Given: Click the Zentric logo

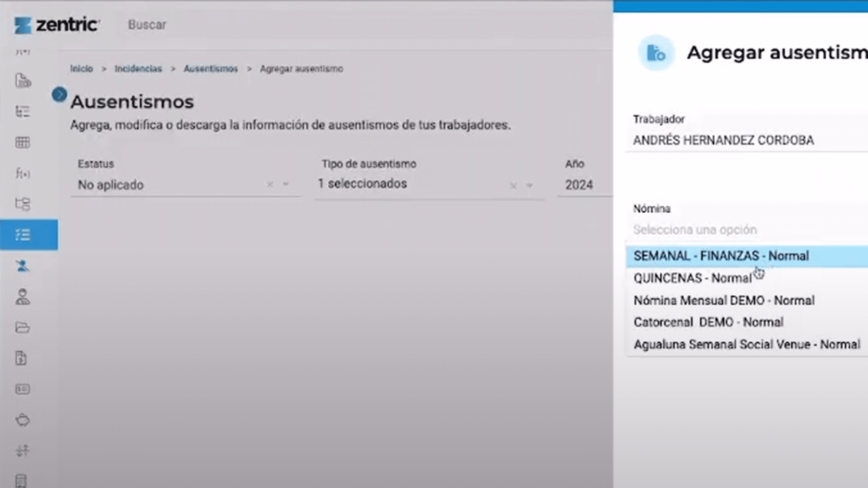Looking at the screenshot, I should coord(57,25).
